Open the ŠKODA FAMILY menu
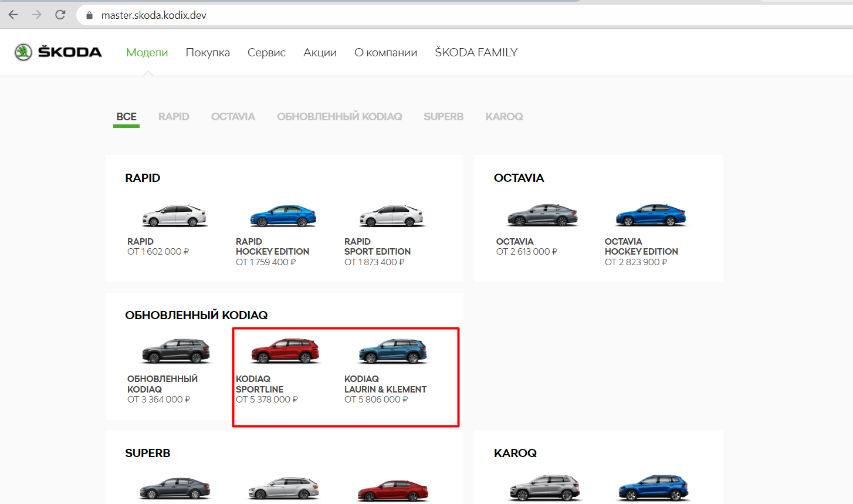853x504 pixels. click(476, 52)
